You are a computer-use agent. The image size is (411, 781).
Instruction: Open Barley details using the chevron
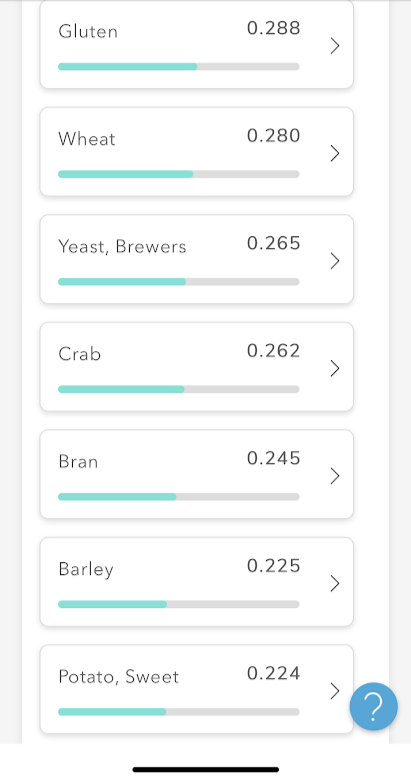click(x=335, y=584)
